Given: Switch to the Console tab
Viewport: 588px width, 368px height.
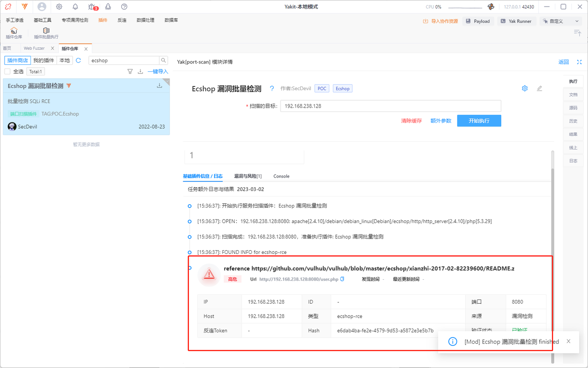Looking at the screenshot, I should point(282,176).
